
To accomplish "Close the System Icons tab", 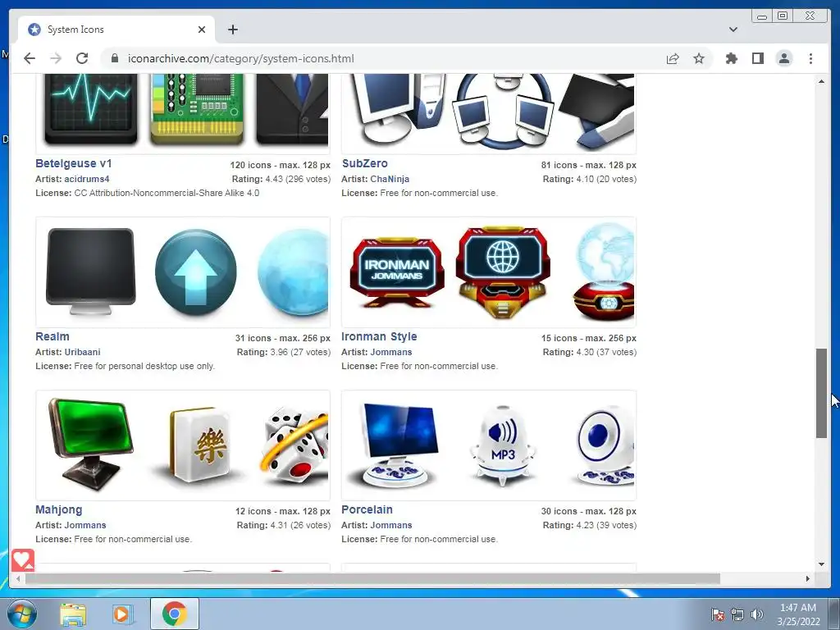I will [x=202, y=30].
